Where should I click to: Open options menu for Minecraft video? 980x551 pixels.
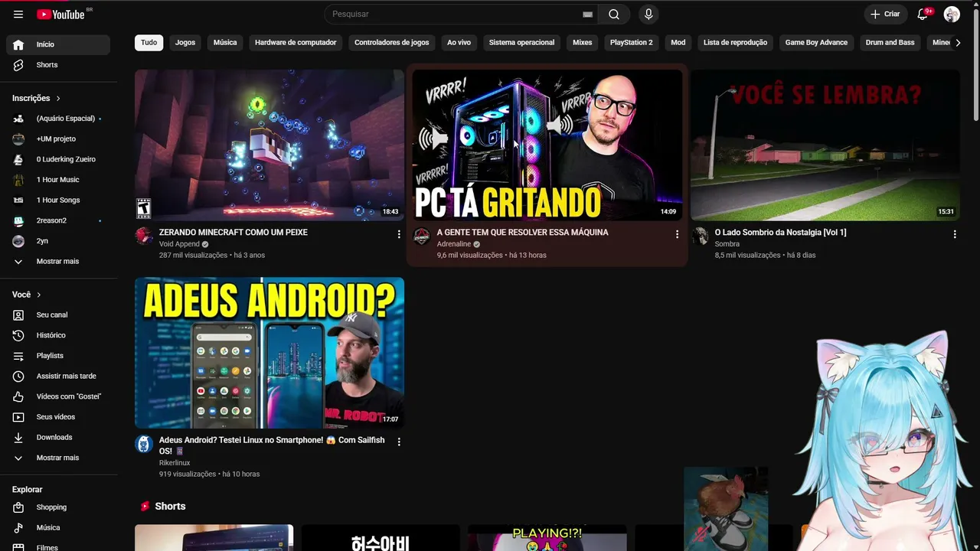coord(399,234)
